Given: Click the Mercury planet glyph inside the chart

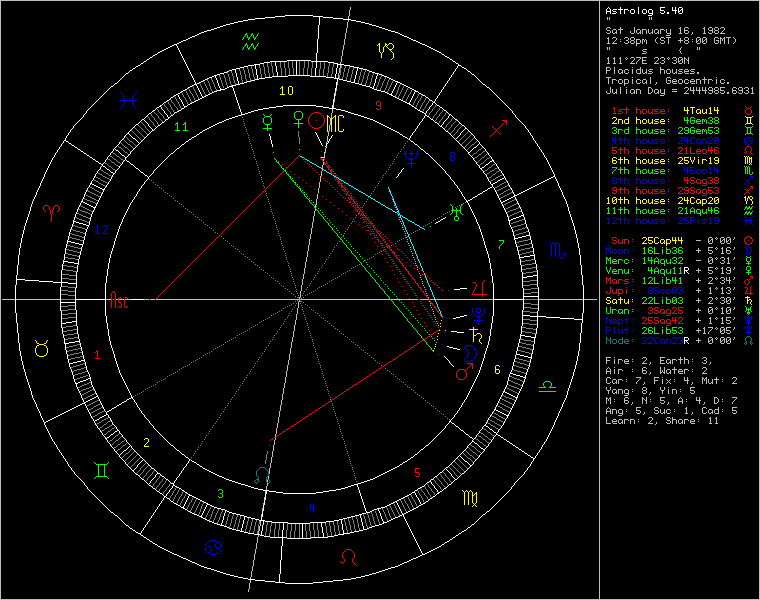Looking at the screenshot, I should 266,122.
